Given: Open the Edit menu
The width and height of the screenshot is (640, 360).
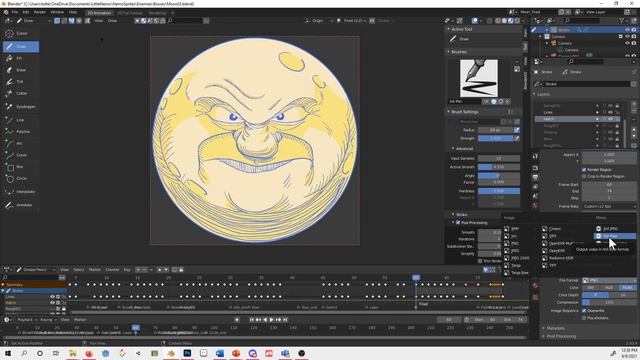Looking at the screenshot, I should coord(26,12).
